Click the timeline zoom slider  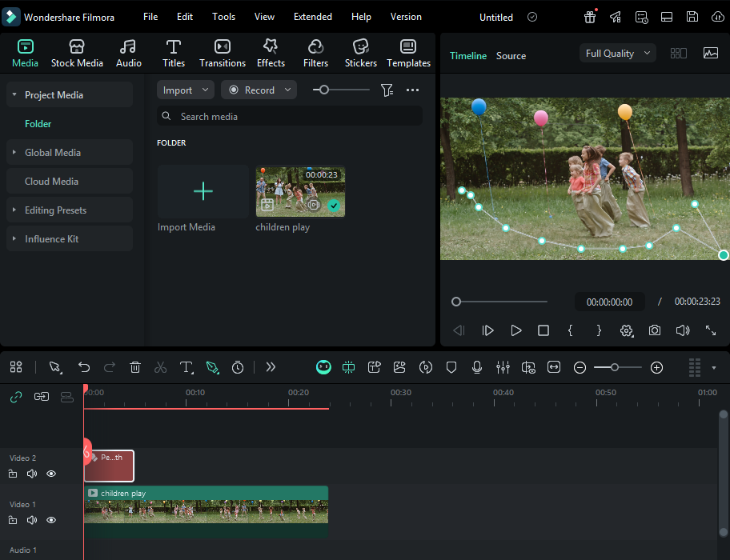coord(615,367)
